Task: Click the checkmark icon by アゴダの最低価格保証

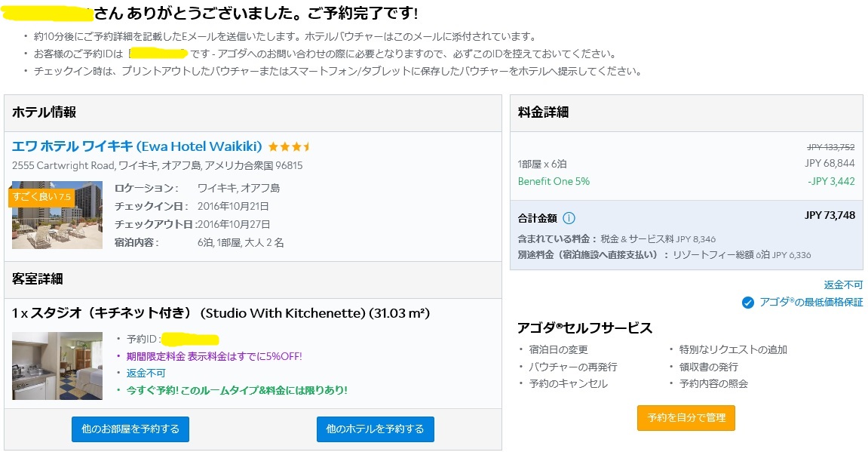Action: [748, 303]
